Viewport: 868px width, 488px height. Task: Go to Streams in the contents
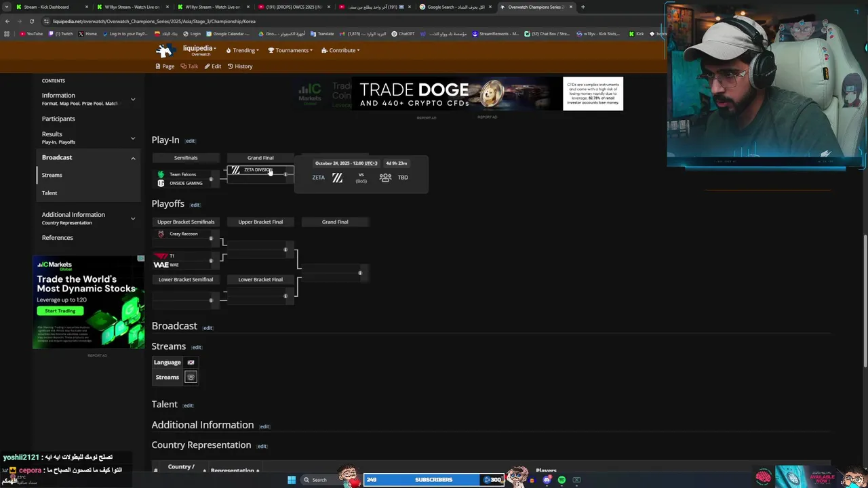[x=52, y=175]
